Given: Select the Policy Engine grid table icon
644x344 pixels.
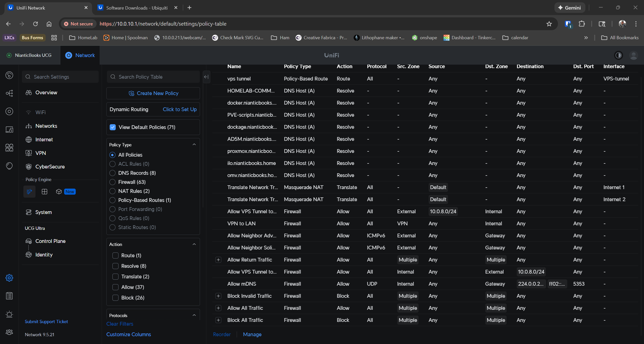Looking at the screenshot, I should pyautogui.click(x=45, y=192).
